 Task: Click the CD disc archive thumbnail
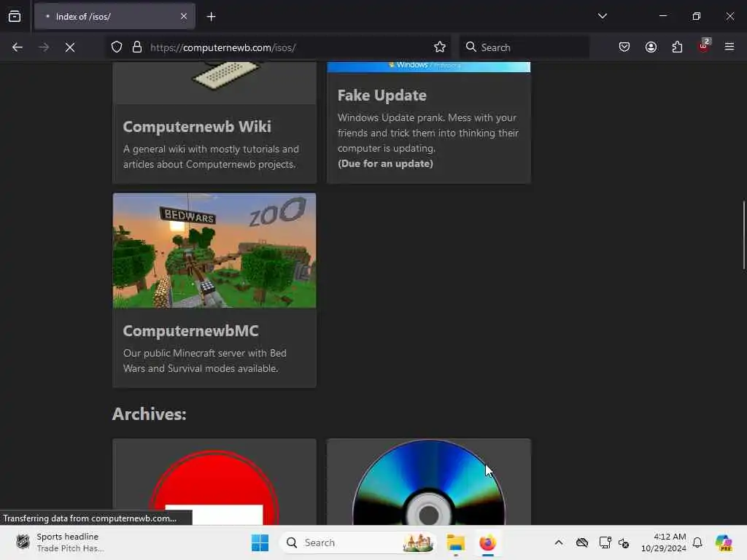(x=429, y=482)
